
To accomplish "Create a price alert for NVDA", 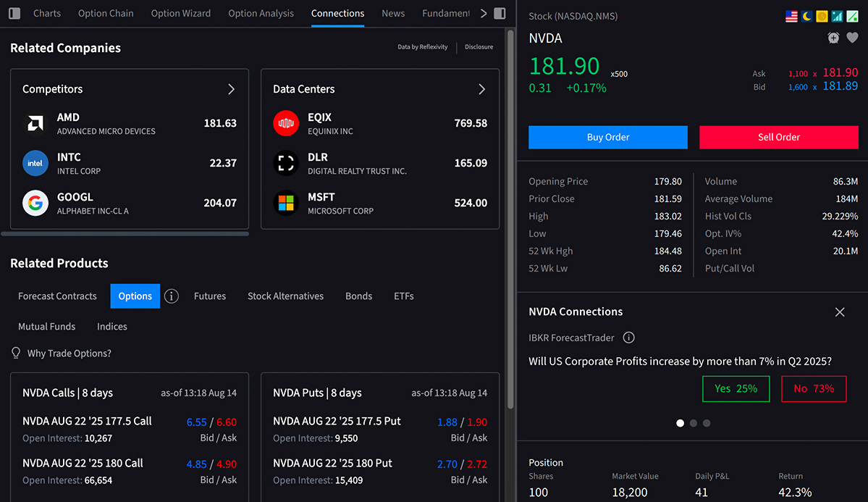I will (833, 38).
